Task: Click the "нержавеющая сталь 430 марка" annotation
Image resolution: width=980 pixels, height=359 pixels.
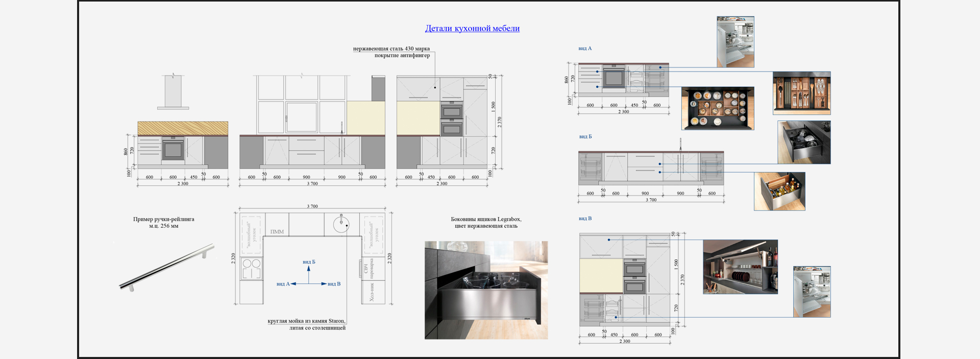Action: (x=391, y=49)
